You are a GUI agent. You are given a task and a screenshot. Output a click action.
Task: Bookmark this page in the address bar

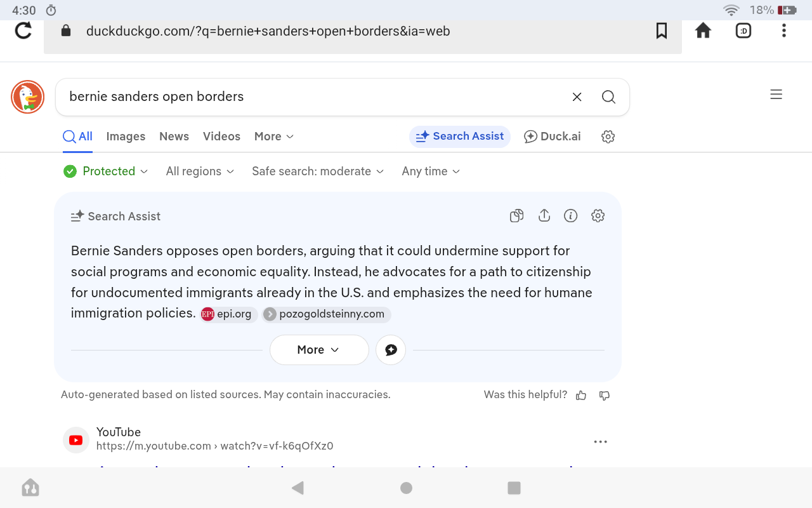click(661, 30)
